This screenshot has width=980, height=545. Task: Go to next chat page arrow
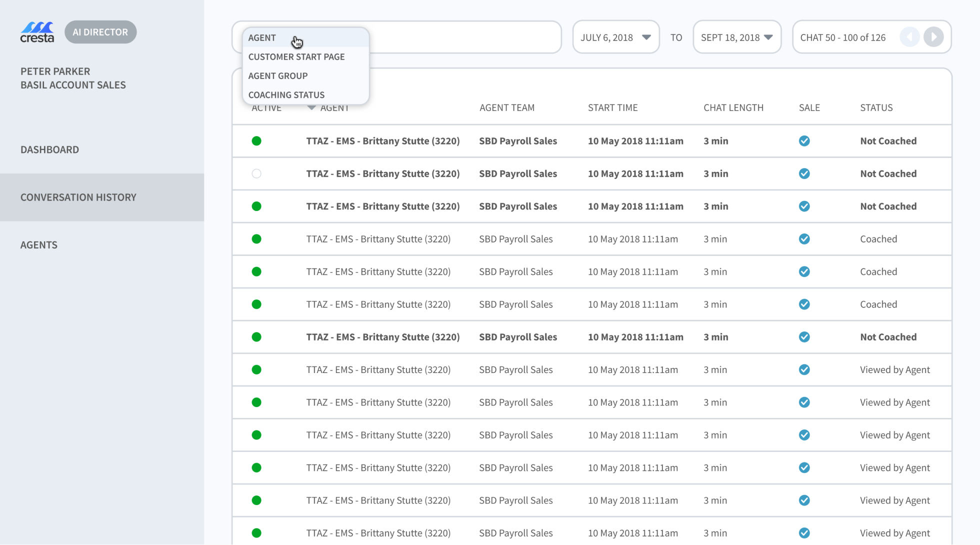point(933,37)
